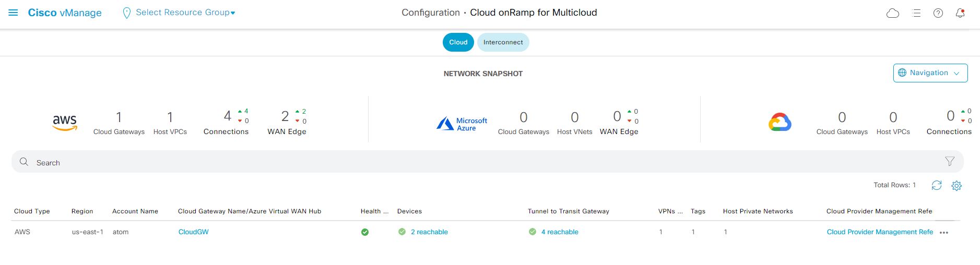Switch to the Cloud tab
The height and width of the screenshot is (265, 980).
458,42
